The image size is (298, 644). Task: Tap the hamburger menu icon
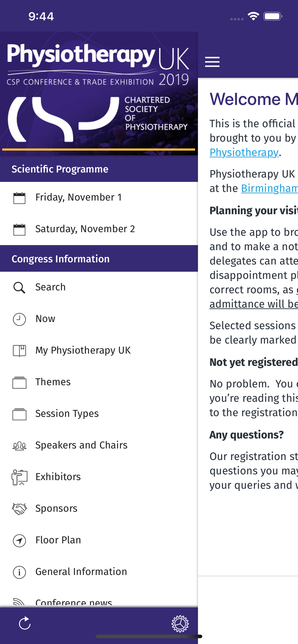212,62
